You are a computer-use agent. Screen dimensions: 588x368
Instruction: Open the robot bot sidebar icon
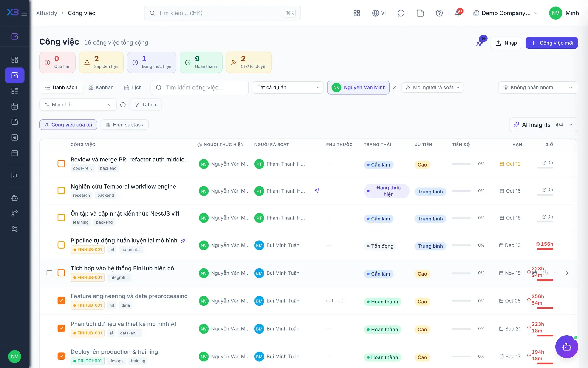14,198
